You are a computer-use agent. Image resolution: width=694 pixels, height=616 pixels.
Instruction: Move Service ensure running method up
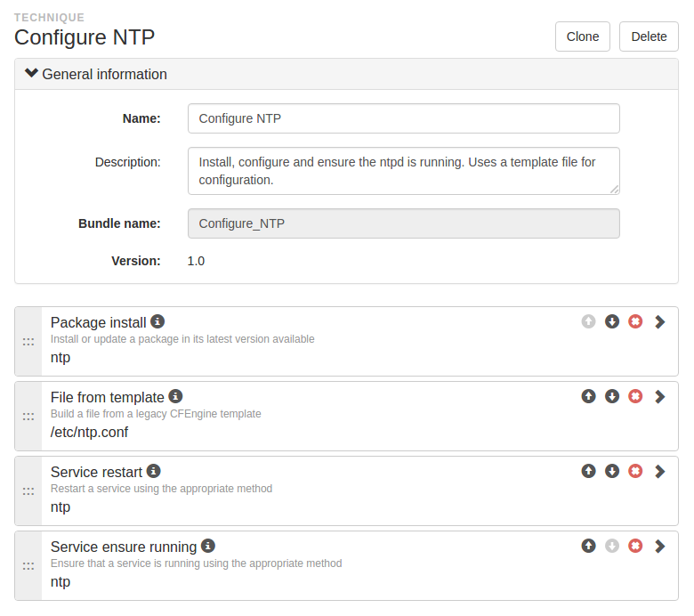pyautogui.click(x=589, y=546)
